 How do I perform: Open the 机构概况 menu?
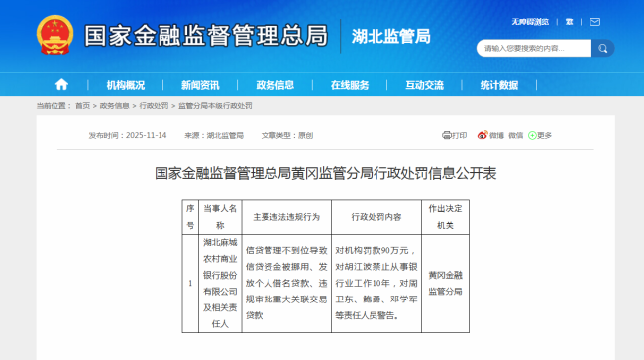126,85
